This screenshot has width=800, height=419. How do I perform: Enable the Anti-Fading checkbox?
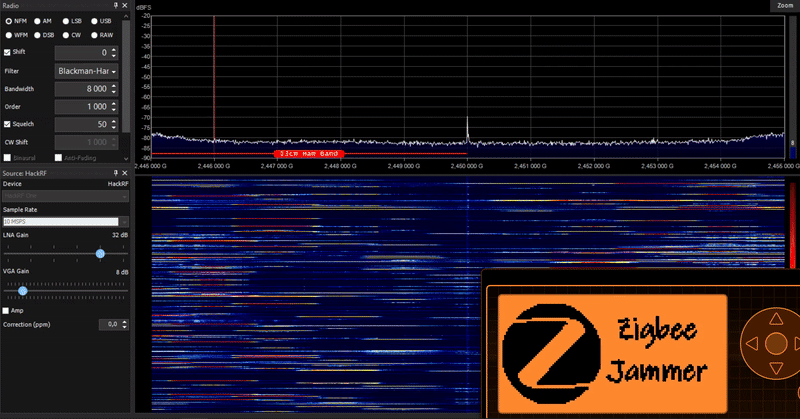tap(58, 158)
